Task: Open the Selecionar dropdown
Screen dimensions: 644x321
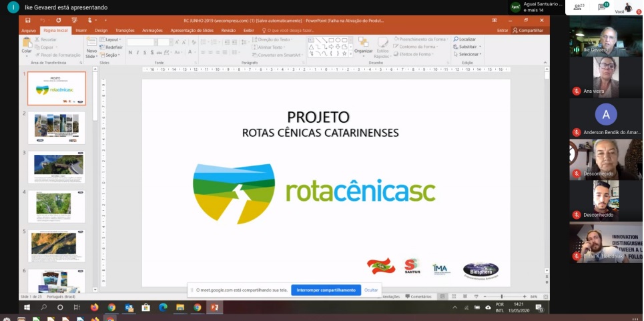Action: 467,54
